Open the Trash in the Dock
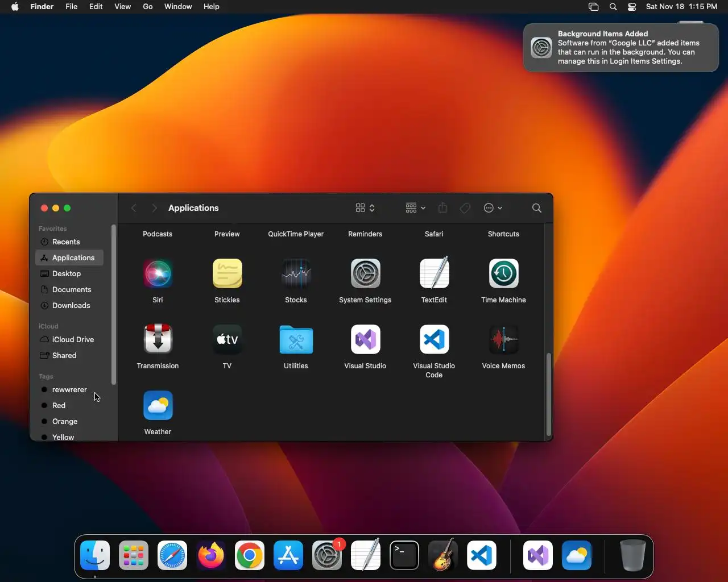Screen dimensions: 728x582 (x=632, y=555)
